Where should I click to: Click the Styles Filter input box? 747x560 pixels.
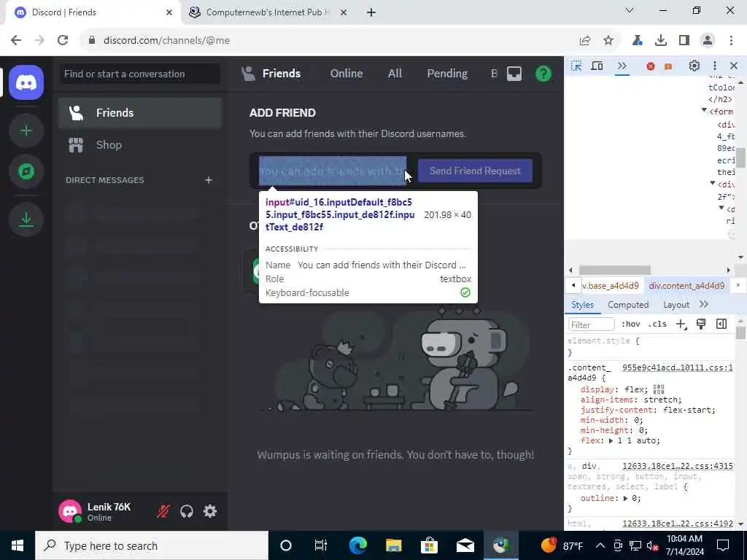[591, 324]
